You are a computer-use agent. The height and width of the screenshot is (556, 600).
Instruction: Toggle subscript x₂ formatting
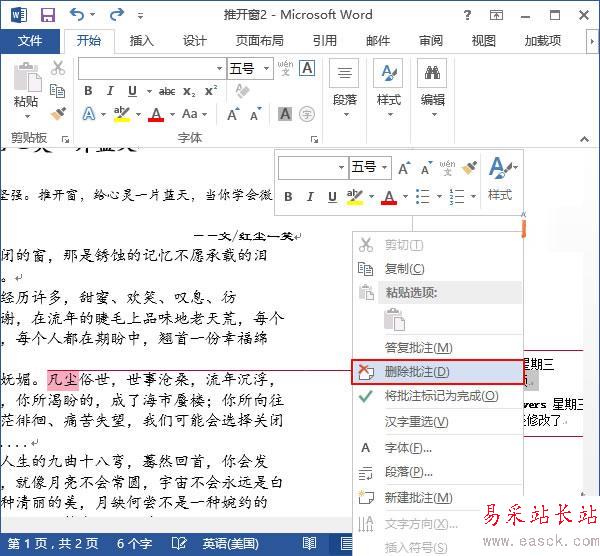[x=189, y=91]
